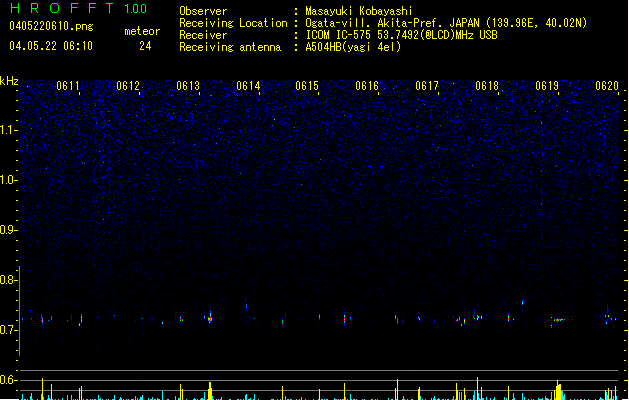Click the 1.1 kHz axis label

pos(9,130)
